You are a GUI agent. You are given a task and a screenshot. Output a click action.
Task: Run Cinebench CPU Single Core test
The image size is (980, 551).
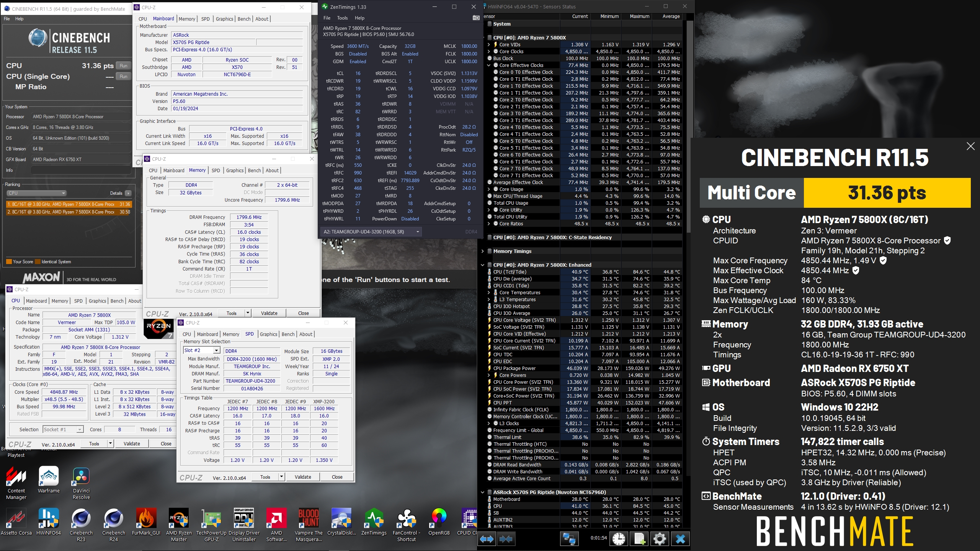(x=123, y=77)
